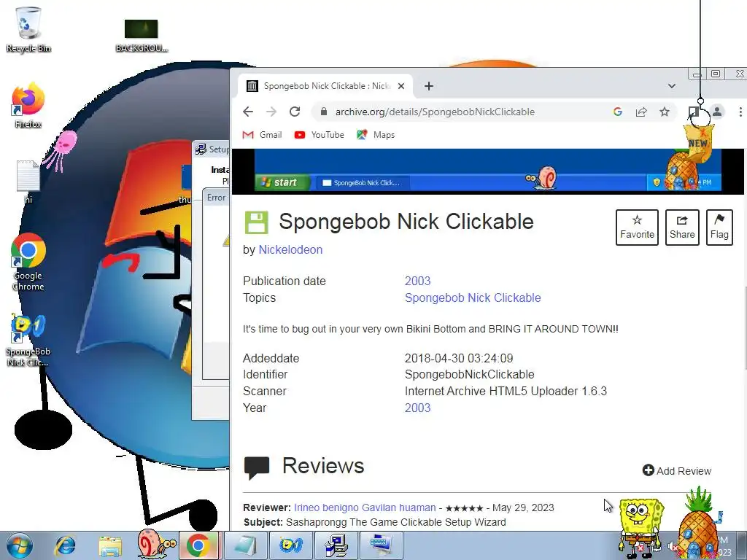Click the identifier value SpongebobNickClickable
747x560 pixels.
(469, 374)
